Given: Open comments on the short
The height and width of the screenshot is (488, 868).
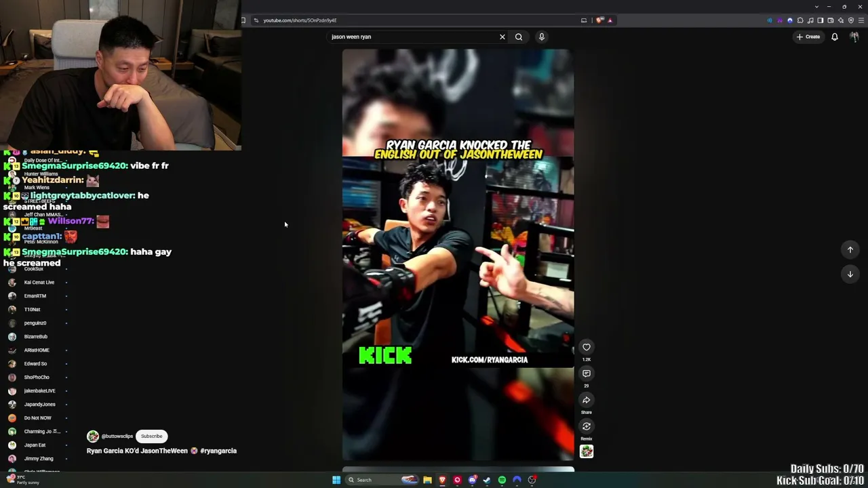Looking at the screenshot, I should 587,373.
